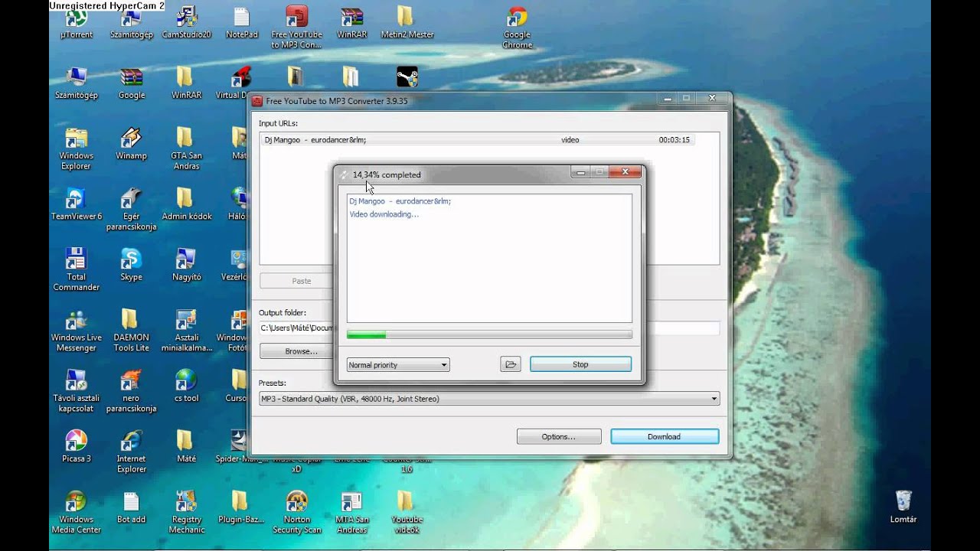Select the Nagyító magnifier shortcut
The width and height of the screenshot is (980, 551).
(x=186, y=265)
